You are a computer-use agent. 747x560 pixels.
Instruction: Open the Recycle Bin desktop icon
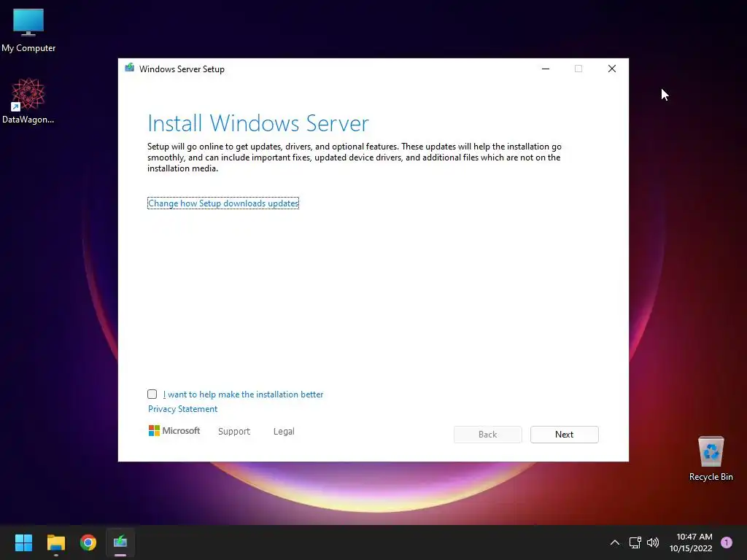click(711, 459)
